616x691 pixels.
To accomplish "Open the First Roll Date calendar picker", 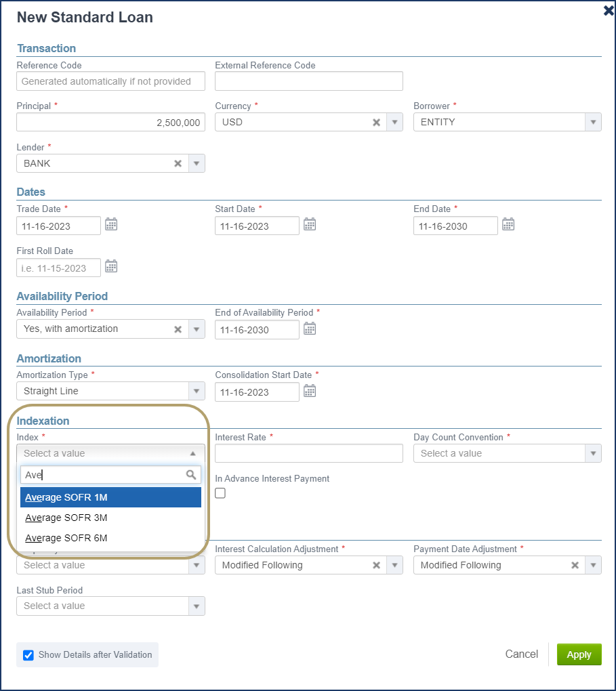I will 111,266.
